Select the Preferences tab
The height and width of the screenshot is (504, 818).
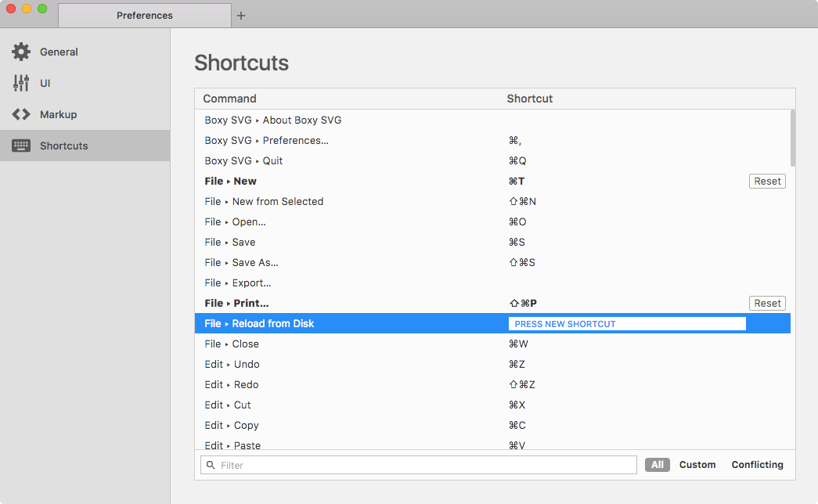(145, 16)
